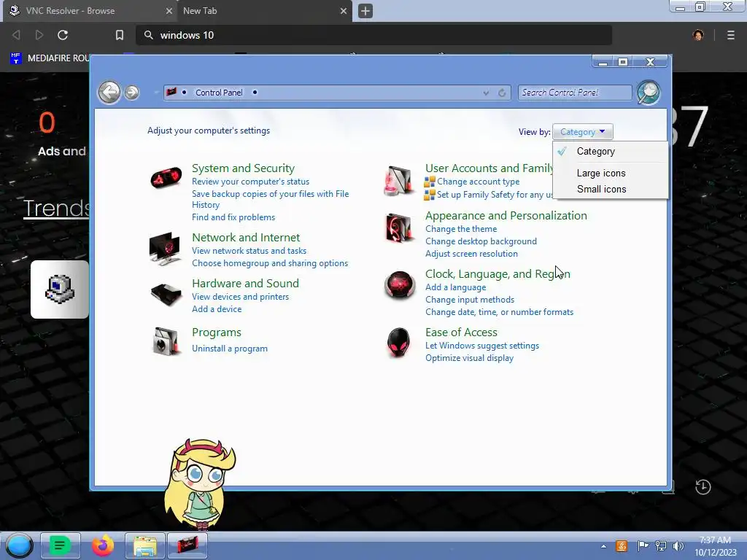Select Large icons view option
The image size is (747, 560).
611,174
